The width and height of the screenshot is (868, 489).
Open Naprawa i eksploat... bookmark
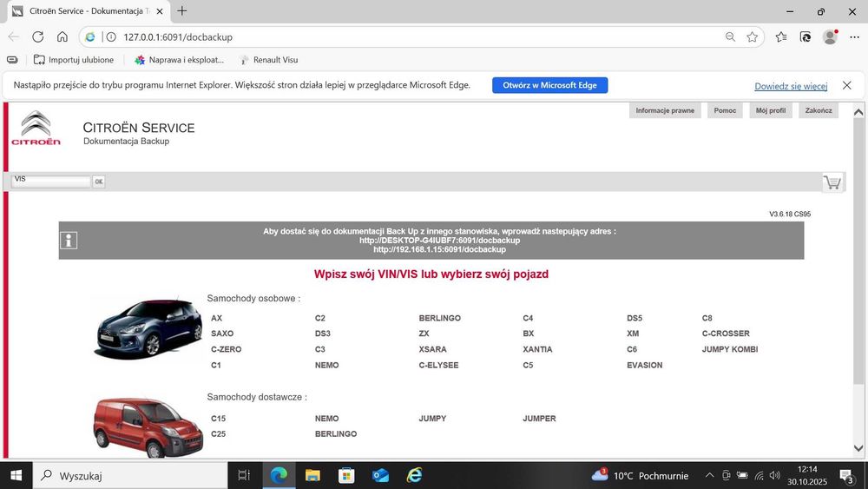(x=180, y=60)
